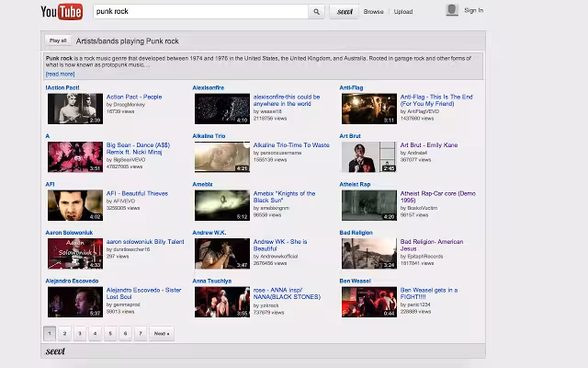Open Art Brut - Emily Kane title
This screenshot has width=588, height=368.
pos(429,145)
